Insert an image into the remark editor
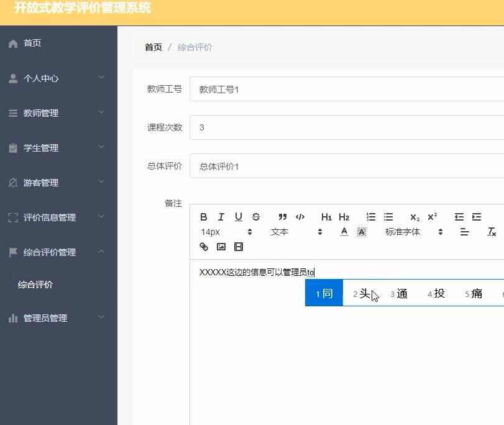 tap(221, 247)
